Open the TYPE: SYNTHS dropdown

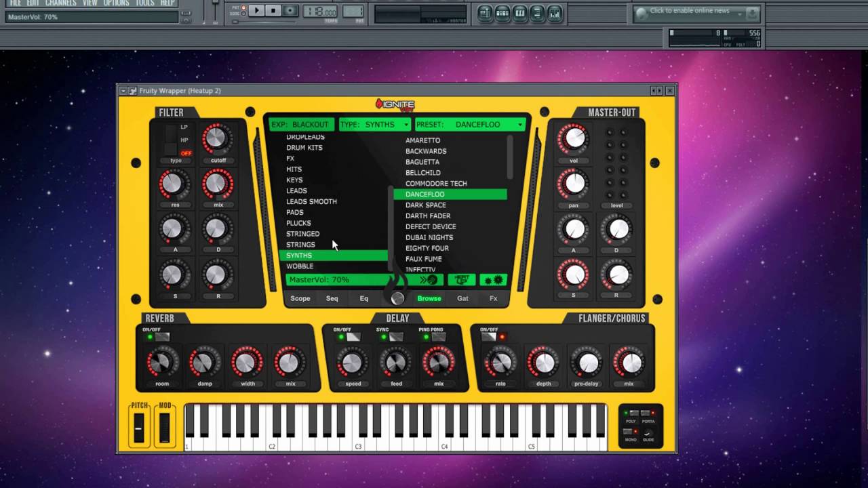[375, 125]
